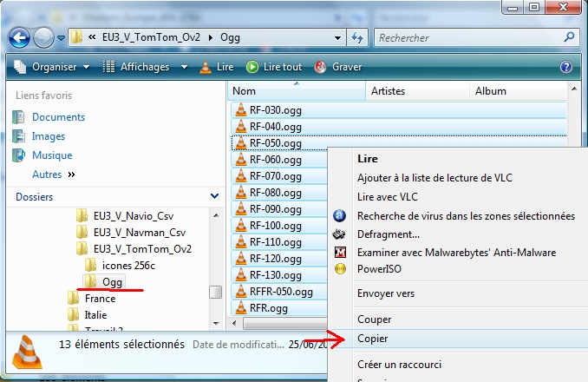The image size is (588, 382).
Task: Select the icones 256c folder
Action: click(128, 266)
